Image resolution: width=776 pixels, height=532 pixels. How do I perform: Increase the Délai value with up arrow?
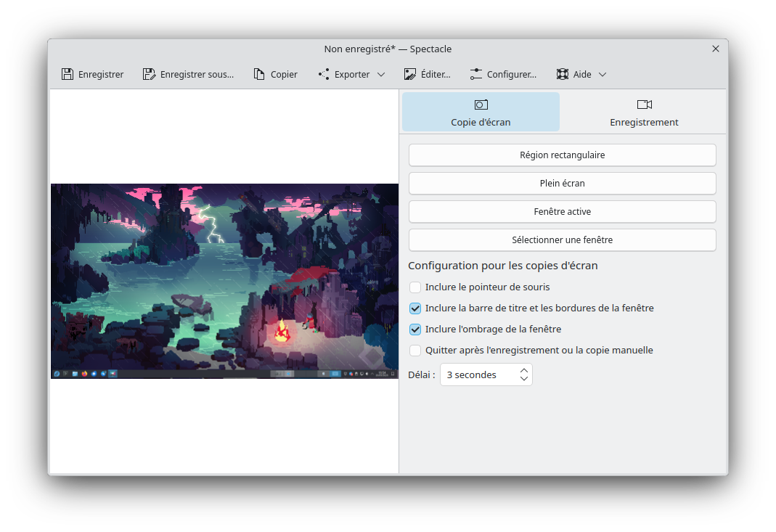(x=524, y=370)
